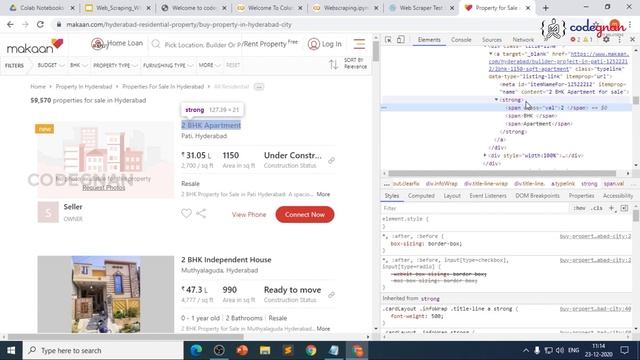Toggle the computed styles sidebar icon
The image size is (640, 360).
tap(624, 208)
